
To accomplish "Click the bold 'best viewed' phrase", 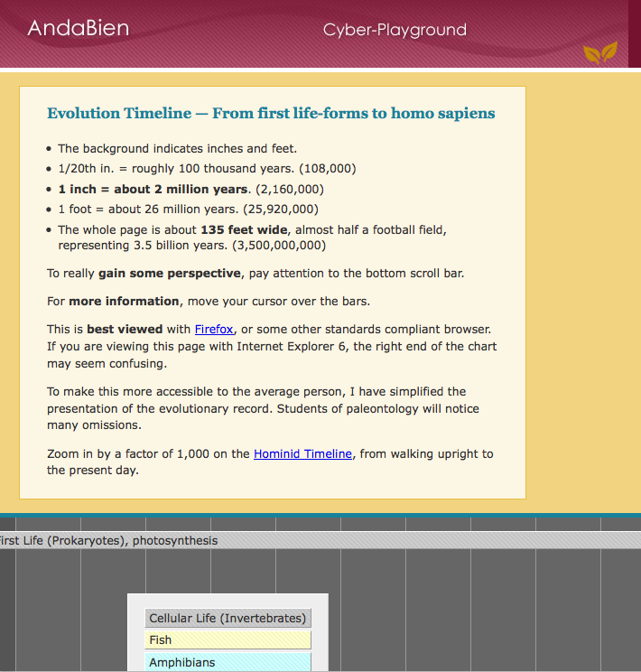I will [124, 329].
